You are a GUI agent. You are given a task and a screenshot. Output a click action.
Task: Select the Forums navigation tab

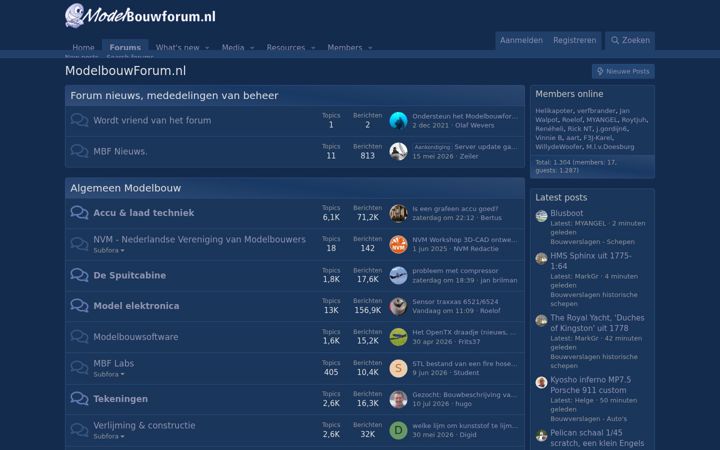click(x=125, y=47)
